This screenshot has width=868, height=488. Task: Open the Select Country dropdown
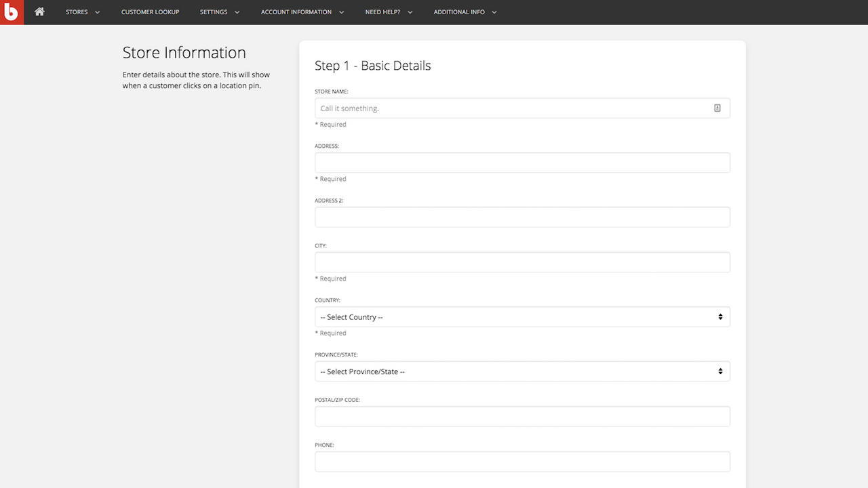(x=522, y=317)
